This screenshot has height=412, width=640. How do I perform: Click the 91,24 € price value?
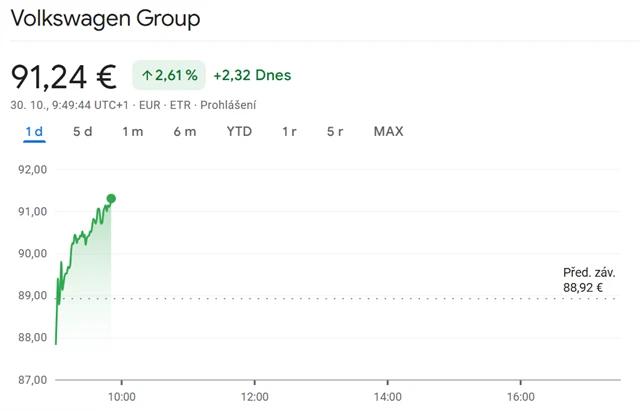(x=64, y=76)
